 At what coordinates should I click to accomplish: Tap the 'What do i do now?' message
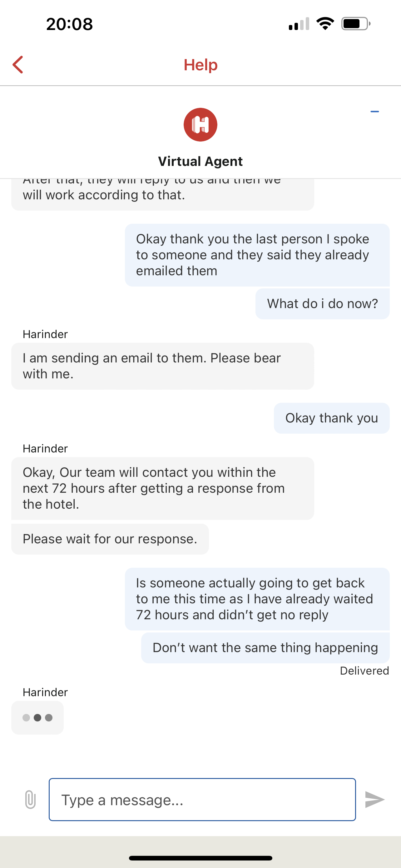323,303
